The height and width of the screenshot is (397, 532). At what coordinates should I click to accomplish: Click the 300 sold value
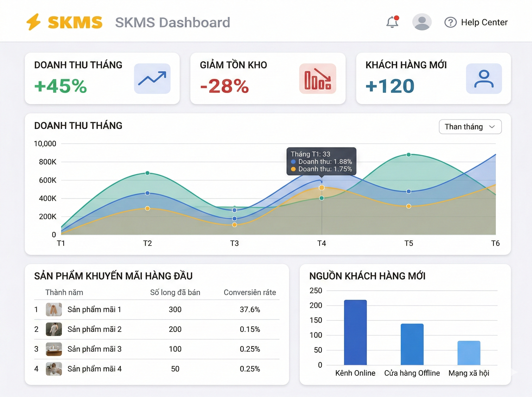[x=175, y=309]
